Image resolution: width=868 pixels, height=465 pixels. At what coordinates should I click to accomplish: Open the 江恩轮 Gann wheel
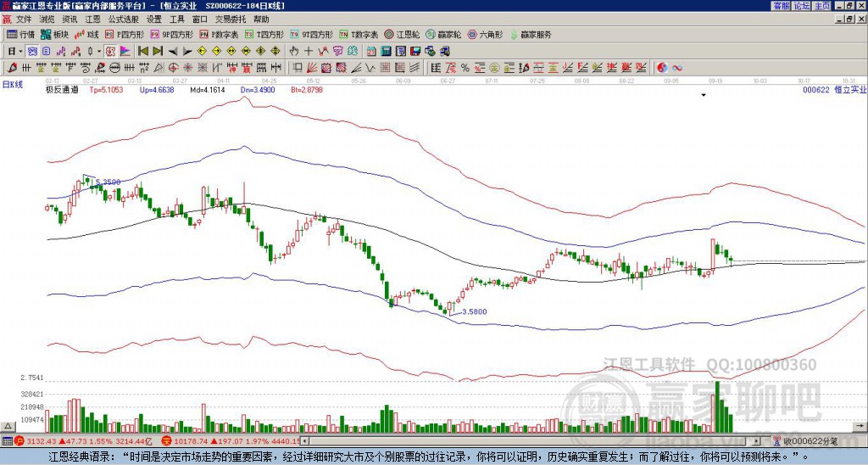click(x=402, y=34)
